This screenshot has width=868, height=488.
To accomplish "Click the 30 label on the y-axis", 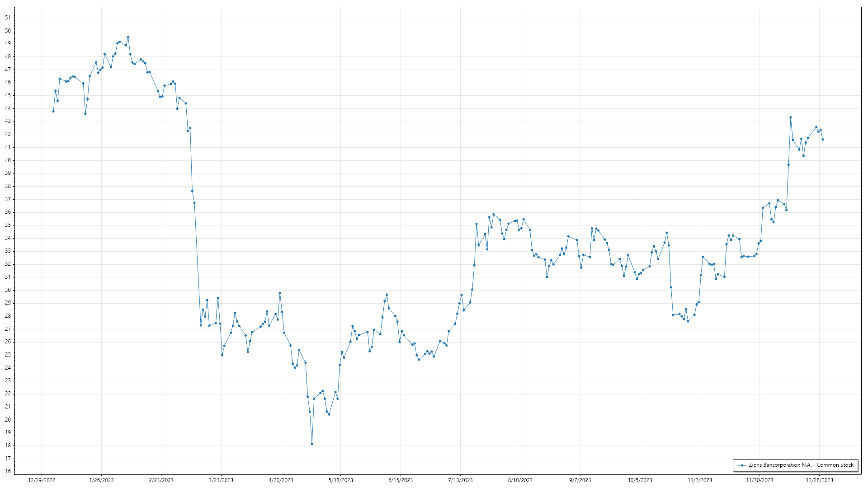I will point(8,290).
